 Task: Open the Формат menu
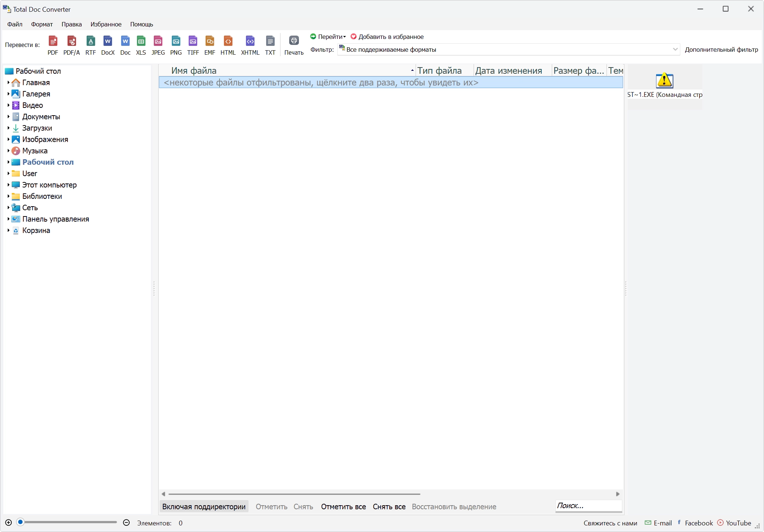(x=42, y=24)
